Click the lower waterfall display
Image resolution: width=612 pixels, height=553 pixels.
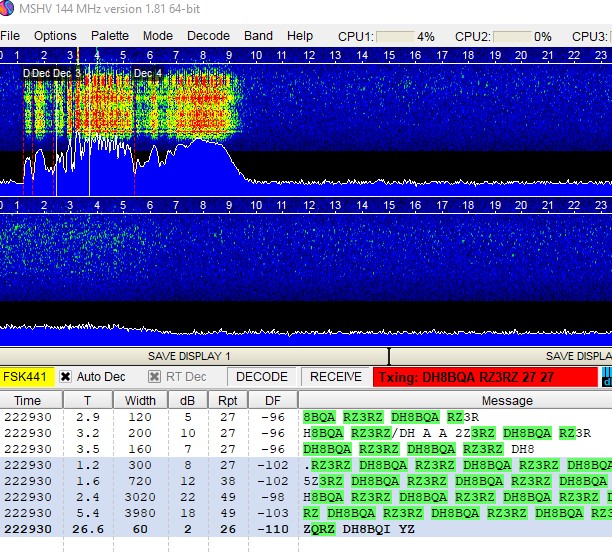click(306, 258)
